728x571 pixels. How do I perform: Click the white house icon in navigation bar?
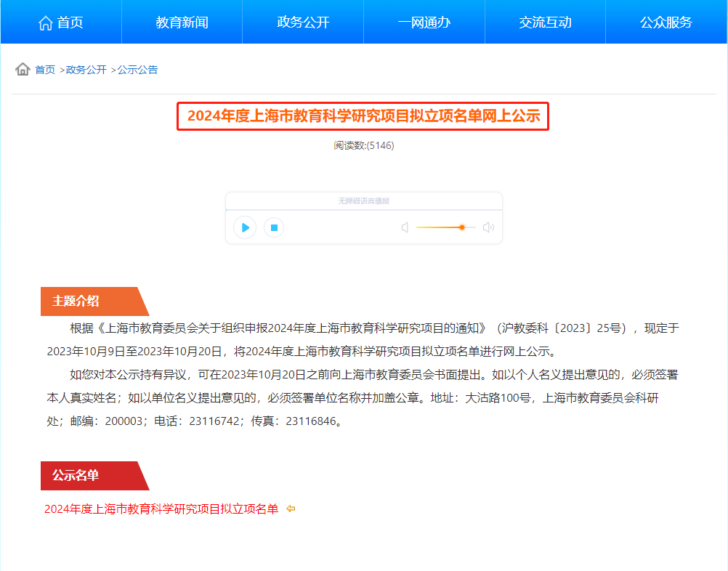pyautogui.click(x=46, y=23)
